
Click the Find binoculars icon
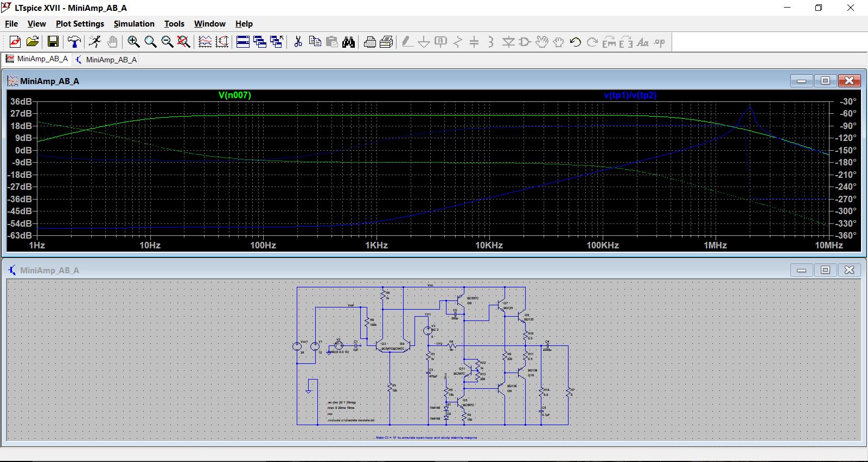(349, 42)
